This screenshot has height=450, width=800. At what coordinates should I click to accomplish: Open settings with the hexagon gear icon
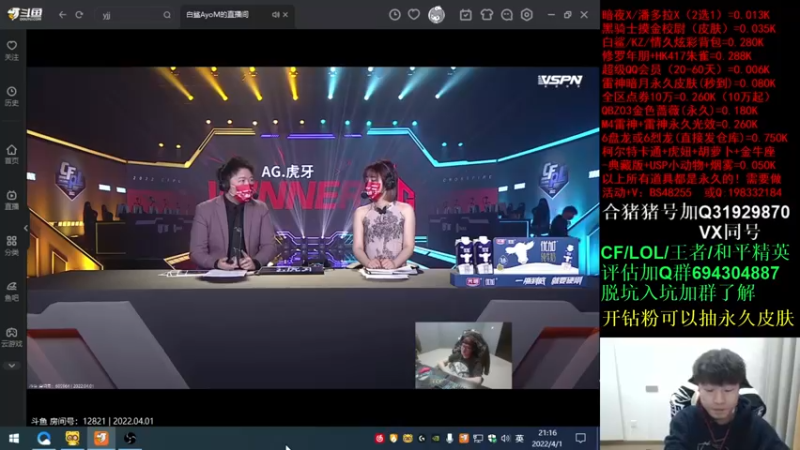tap(527, 15)
